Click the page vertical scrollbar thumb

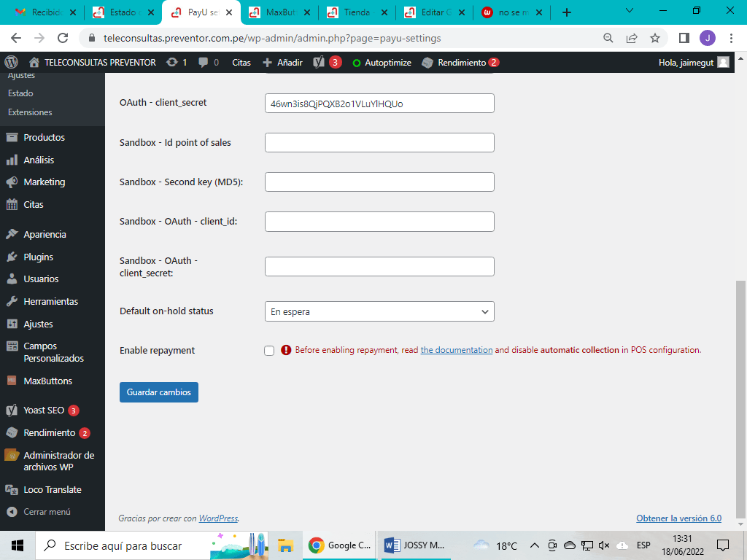point(740,399)
